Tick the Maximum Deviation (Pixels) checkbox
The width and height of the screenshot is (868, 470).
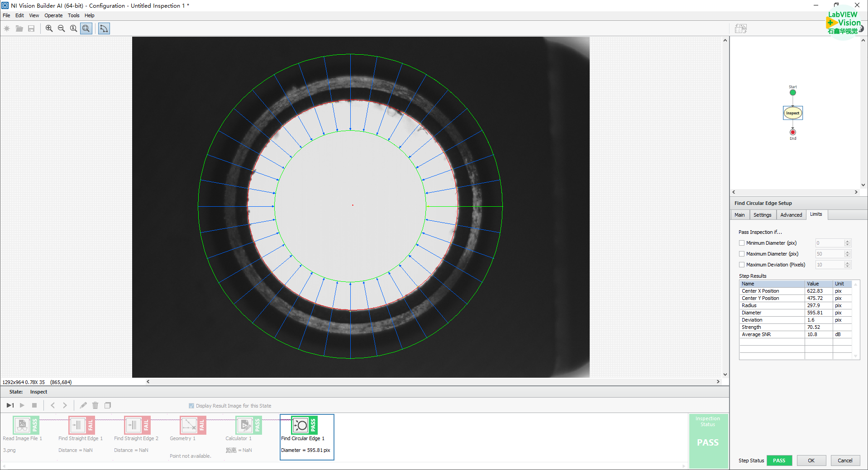[742, 265]
